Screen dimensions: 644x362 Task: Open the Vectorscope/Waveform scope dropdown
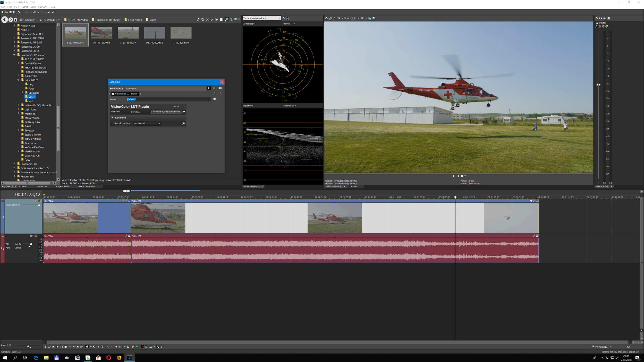(279, 18)
